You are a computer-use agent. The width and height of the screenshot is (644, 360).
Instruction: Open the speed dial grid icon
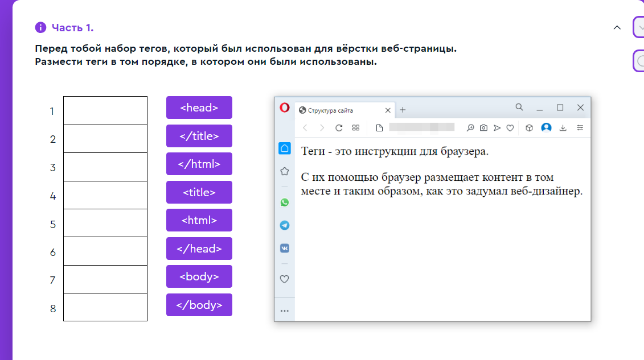click(356, 128)
